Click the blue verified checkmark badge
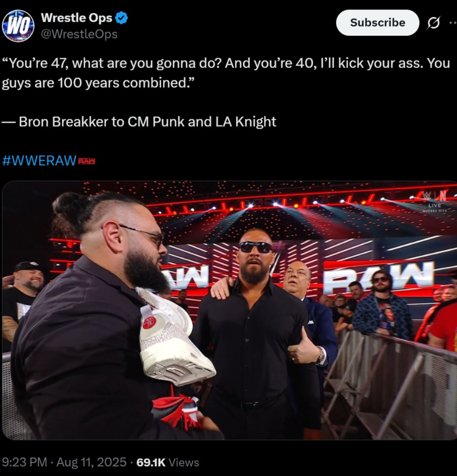Image resolution: width=457 pixels, height=476 pixels. [x=122, y=18]
